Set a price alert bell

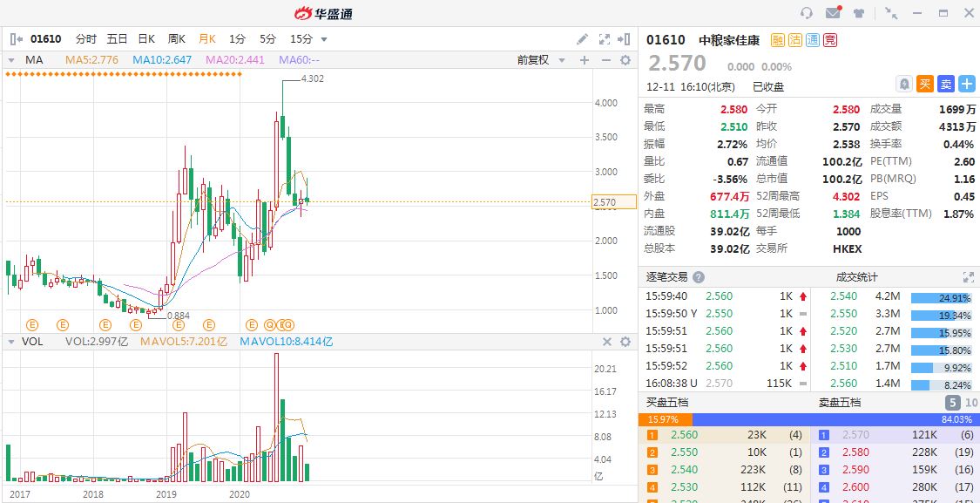tap(904, 84)
